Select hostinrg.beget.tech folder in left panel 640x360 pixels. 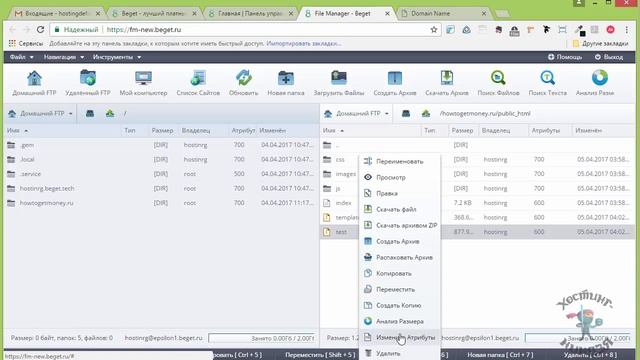161,189
